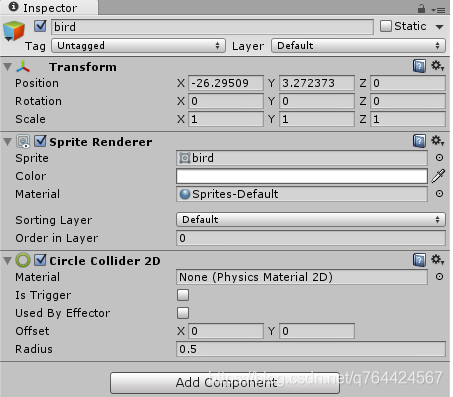Screen dimensions: 453x397
Task: Open the Inspector panel options menu
Action: 438,10
